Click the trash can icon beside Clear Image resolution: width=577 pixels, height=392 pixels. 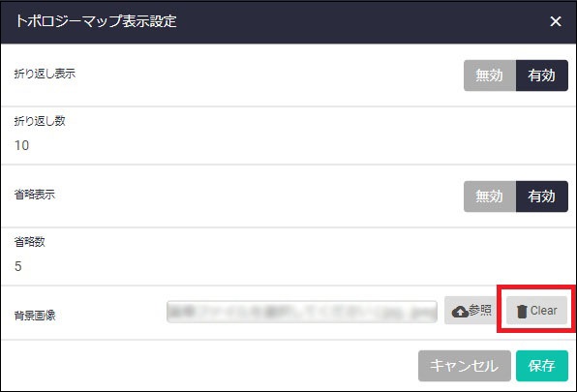click(522, 311)
